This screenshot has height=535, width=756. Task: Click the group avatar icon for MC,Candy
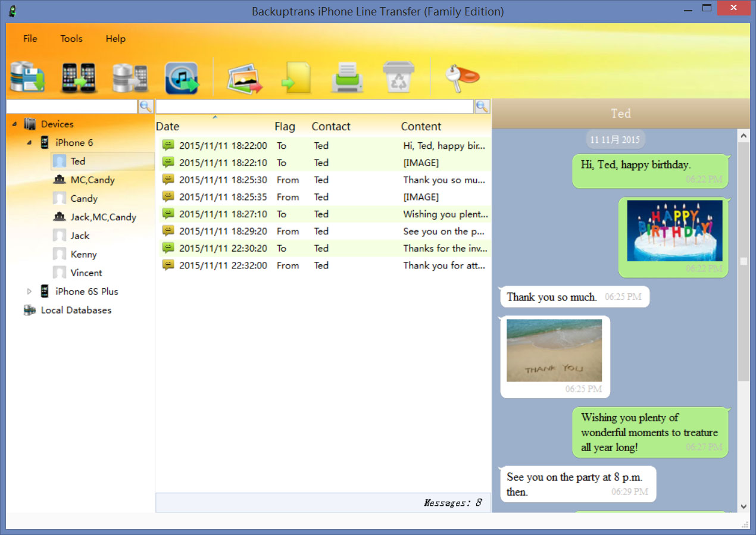tap(60, 180)
